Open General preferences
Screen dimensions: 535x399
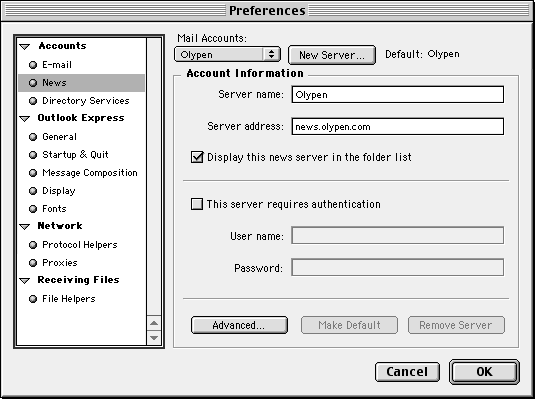(82, 137)
